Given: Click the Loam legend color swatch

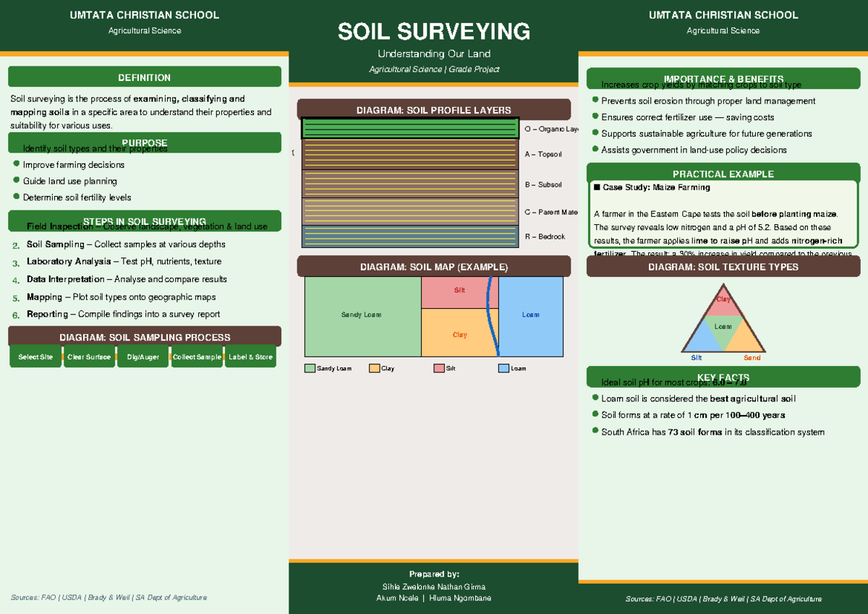Looking at the screenshot, I should pos(503,368).
